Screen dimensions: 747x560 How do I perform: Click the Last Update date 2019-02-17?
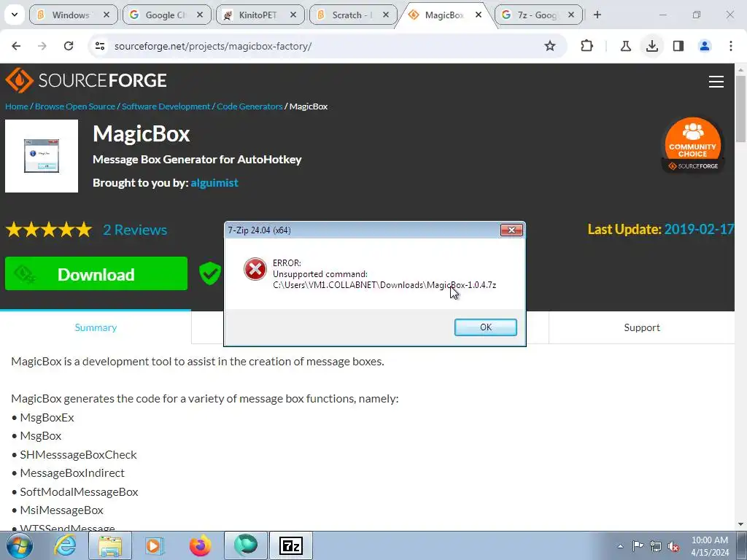coord(699,230)
